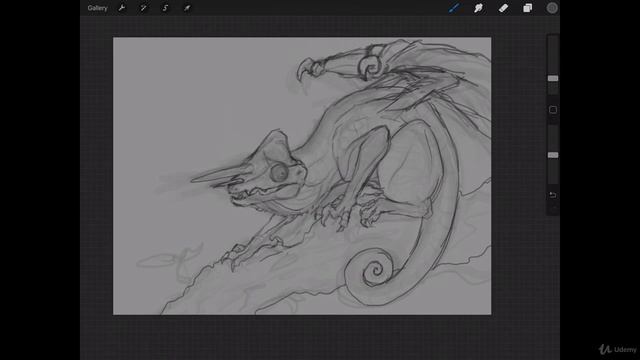
Task: Click the brush opacity slider handle
Action: coord(553,155)
